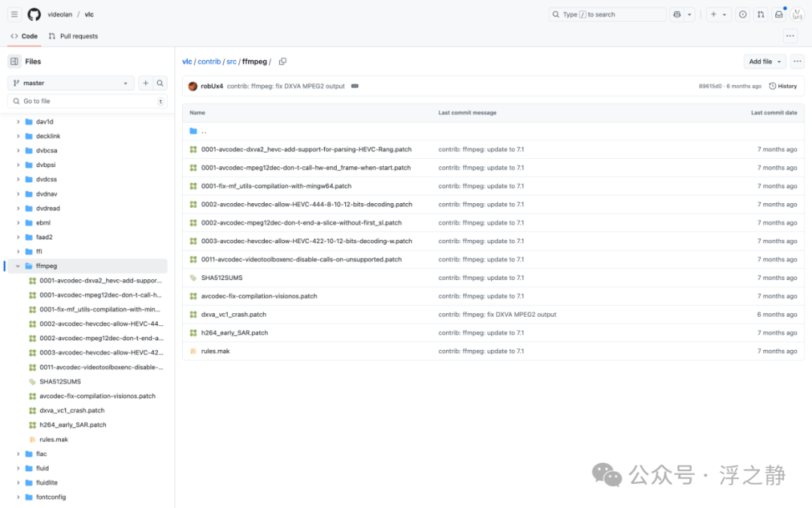Viewport: 812px width, 508px height.
Task: Open pull requests icon in top header
Action: 761,14
